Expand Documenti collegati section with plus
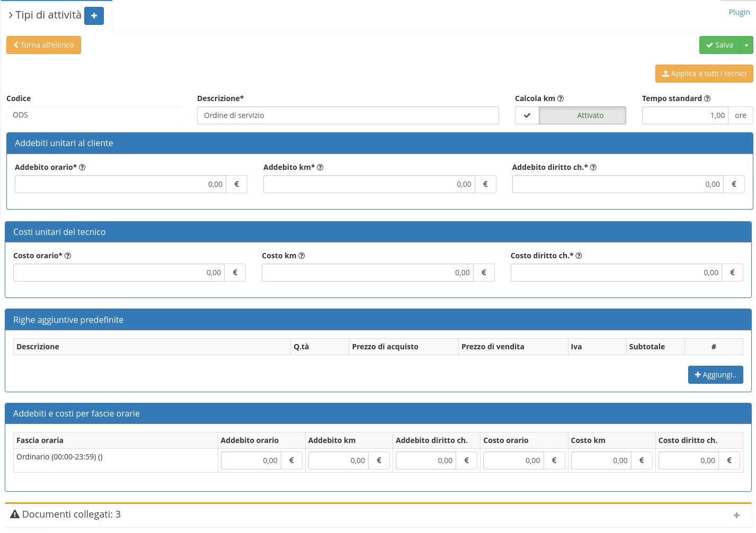This screenshot has height=533, width=756. [x=736, y=515]
